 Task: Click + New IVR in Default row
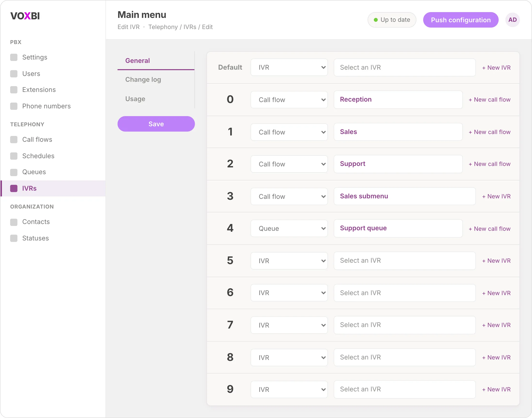496,68
